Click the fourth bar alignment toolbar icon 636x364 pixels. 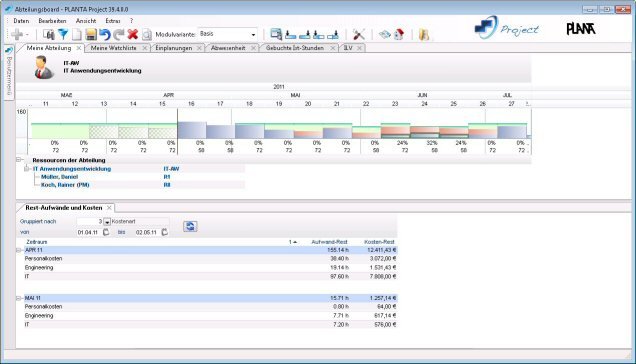[333, 35]
